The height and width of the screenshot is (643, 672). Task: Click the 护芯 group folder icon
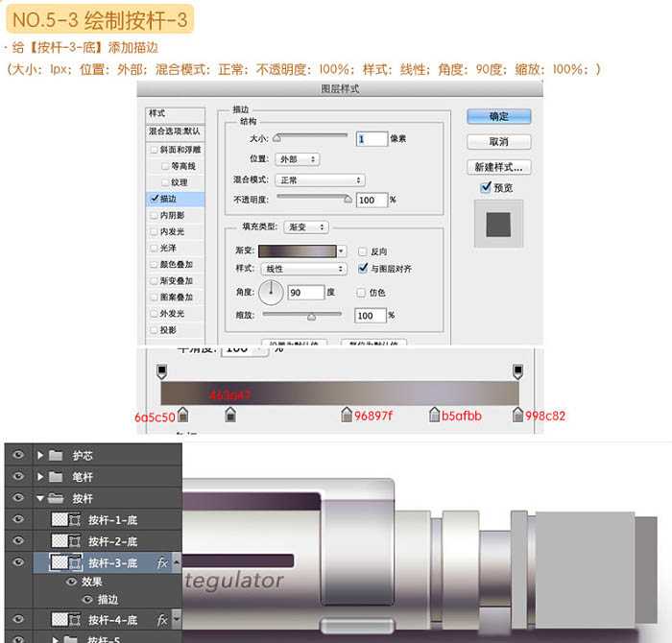tap(56, 455)
